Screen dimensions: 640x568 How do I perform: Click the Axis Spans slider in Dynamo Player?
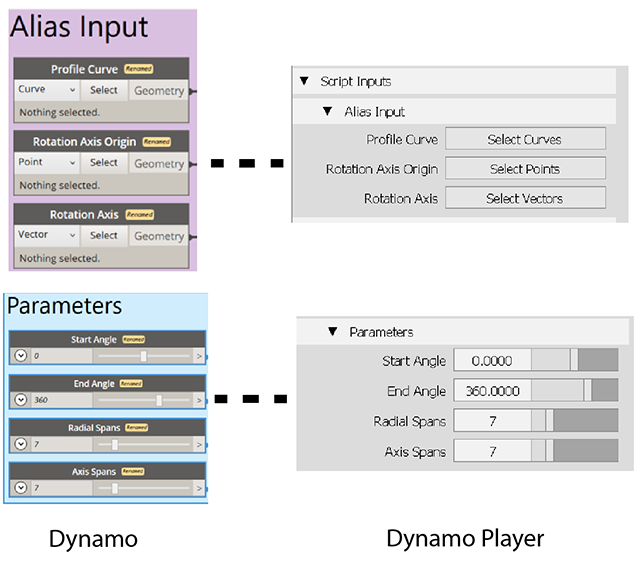[575, 451]
